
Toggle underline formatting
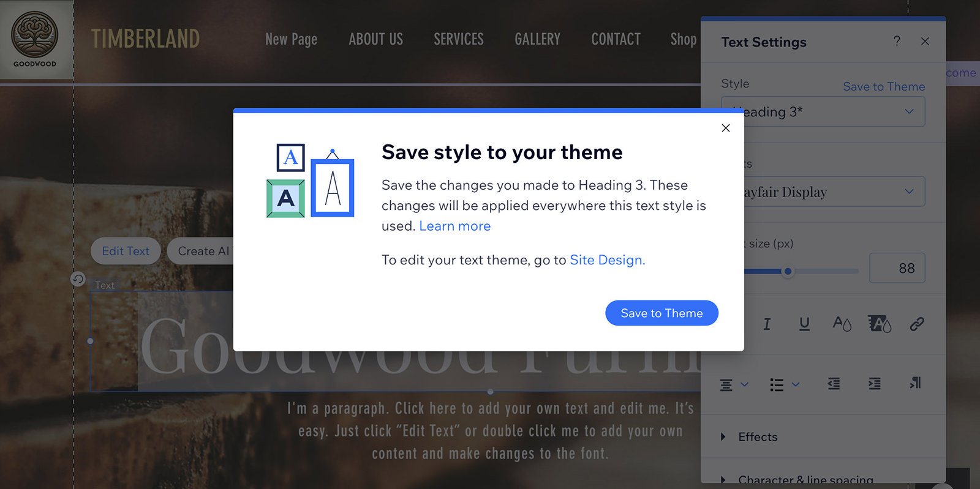click(x=804, y=324)
